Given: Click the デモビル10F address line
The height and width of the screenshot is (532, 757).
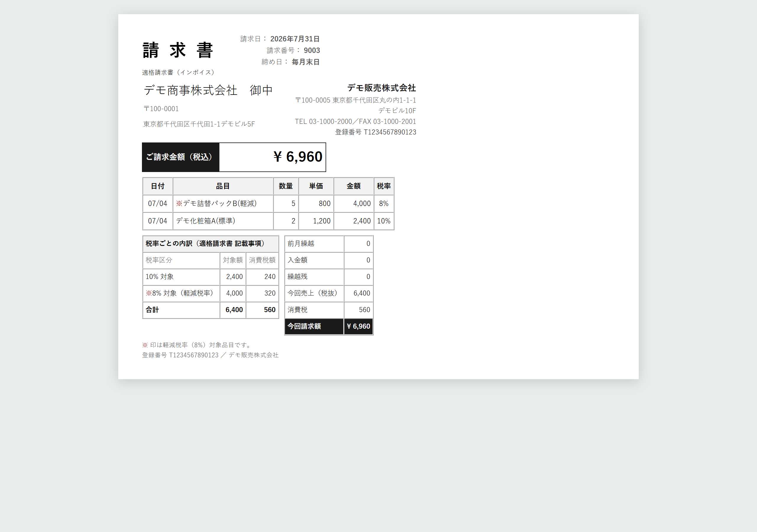Looking at the screenshot, I should 397,111.
